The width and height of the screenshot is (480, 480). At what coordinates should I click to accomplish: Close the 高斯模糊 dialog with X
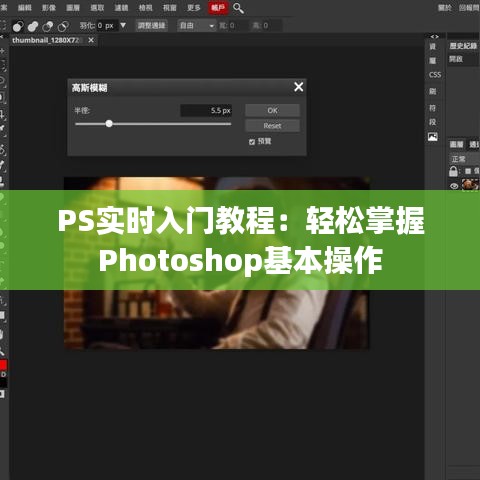coord(299,87)
